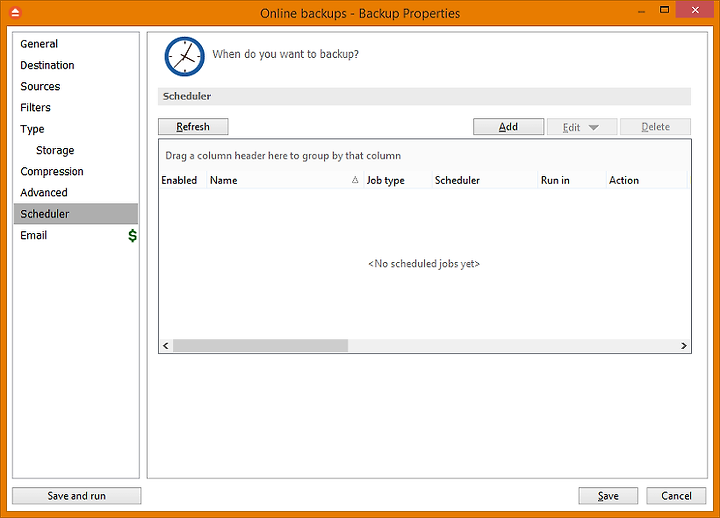Click the orange app icon in title bar
This screenshot has width=720, height=518.
point(15,12)
